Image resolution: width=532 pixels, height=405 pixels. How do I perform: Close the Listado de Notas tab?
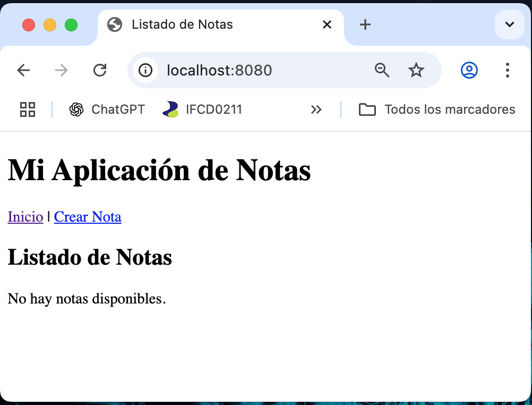point(327,24)
